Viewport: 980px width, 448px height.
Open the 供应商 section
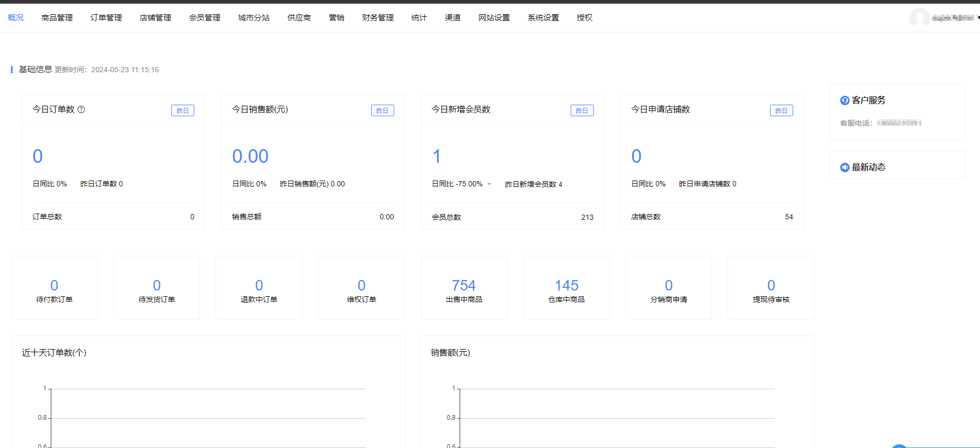tap(299, 18)
